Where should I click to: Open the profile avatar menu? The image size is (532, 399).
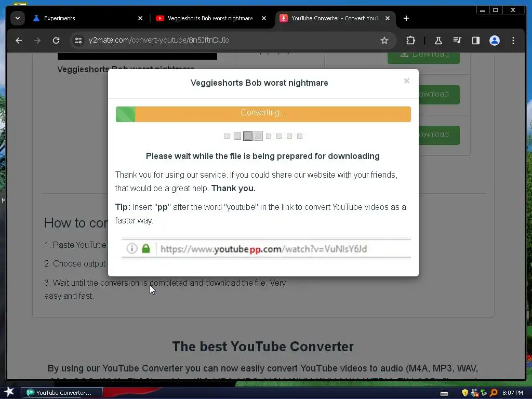[x=495, y=41]
